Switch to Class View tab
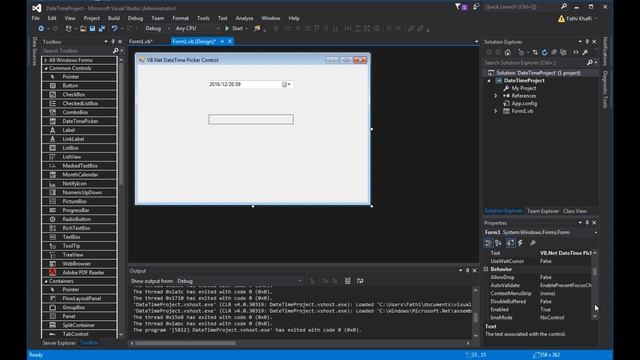 (x=575, y=211)
